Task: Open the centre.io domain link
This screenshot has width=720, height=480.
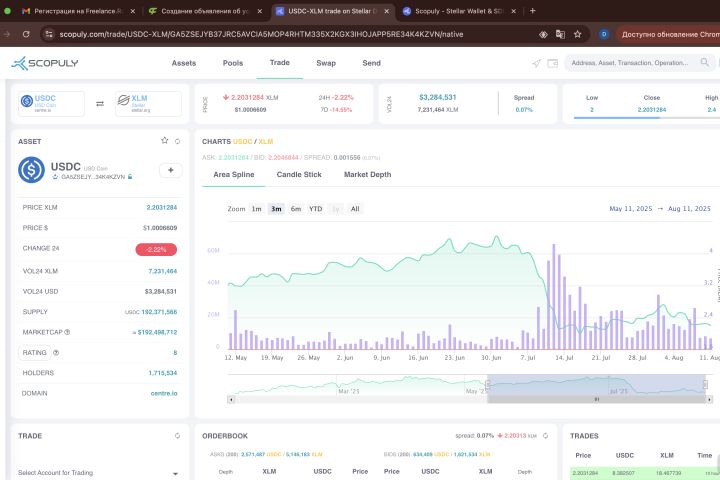Action: point(164,393)
